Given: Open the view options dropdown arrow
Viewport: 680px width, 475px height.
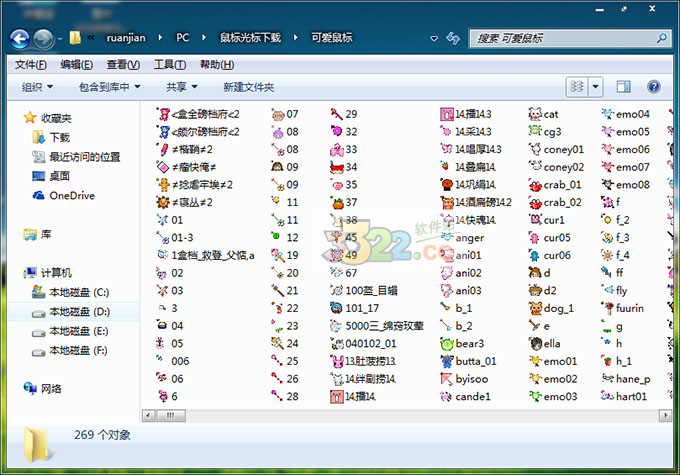Looking at the screenshot, I should click(x=596, y=87).
